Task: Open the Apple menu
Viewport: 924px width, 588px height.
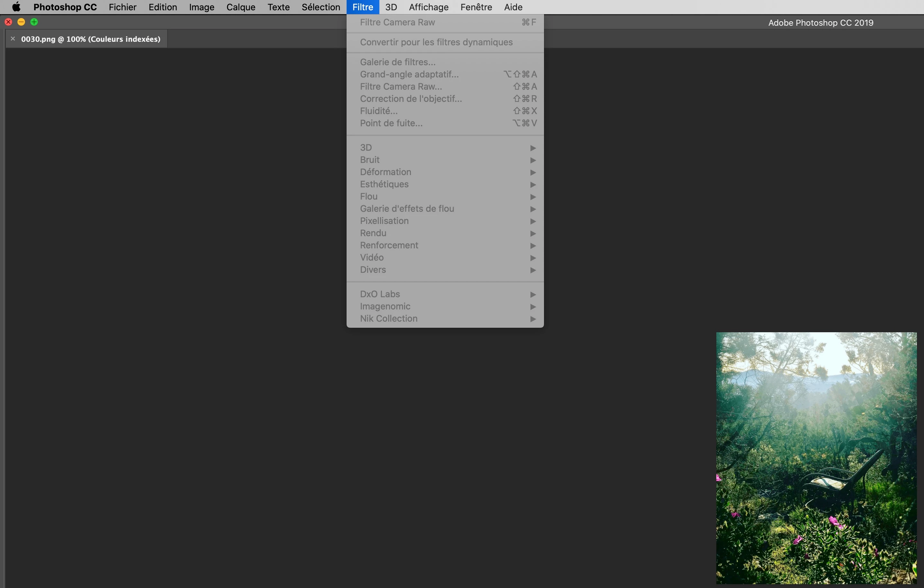Action: tap(16, 7)
